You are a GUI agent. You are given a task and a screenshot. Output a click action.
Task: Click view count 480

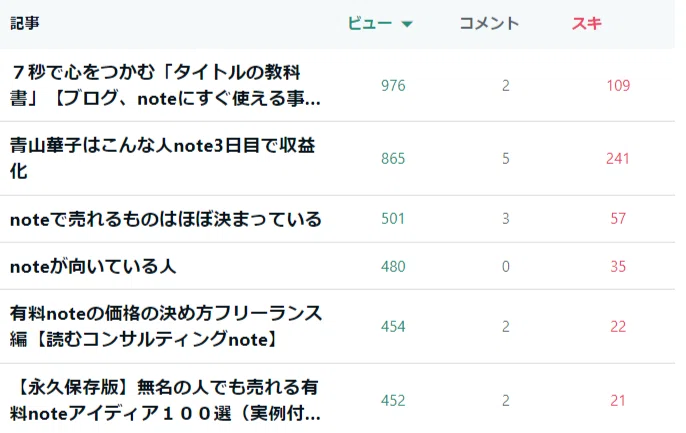(x=393, y=266)
